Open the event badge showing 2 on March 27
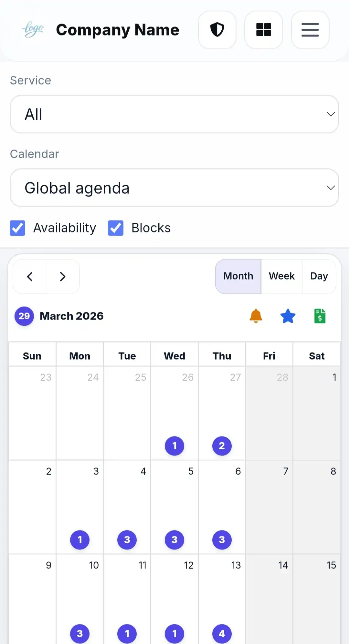 [x=222, y=446]
